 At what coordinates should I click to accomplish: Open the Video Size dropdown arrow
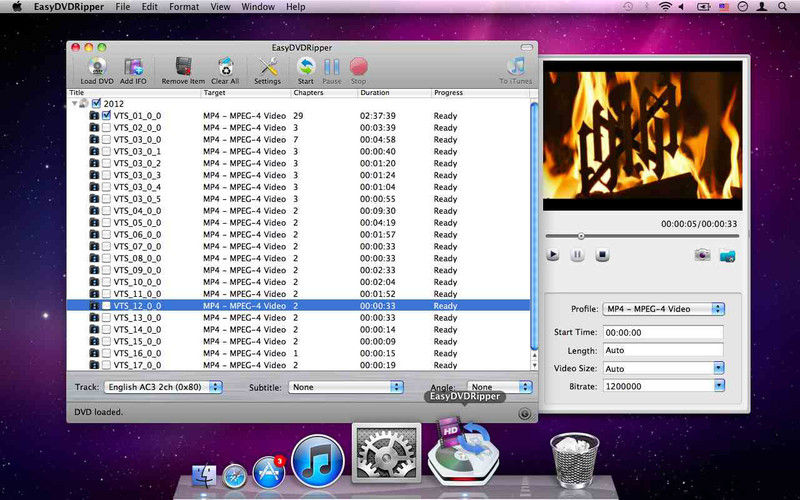[719, 368]
